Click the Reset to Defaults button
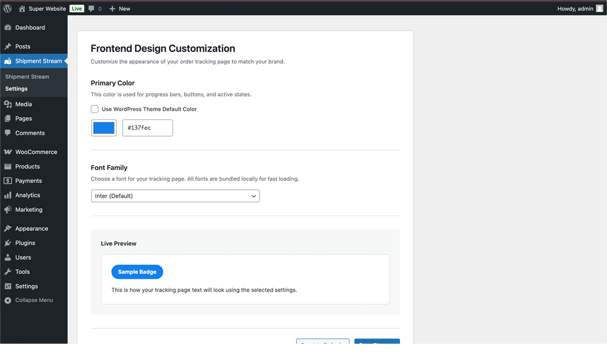 (x=322, y=343)
